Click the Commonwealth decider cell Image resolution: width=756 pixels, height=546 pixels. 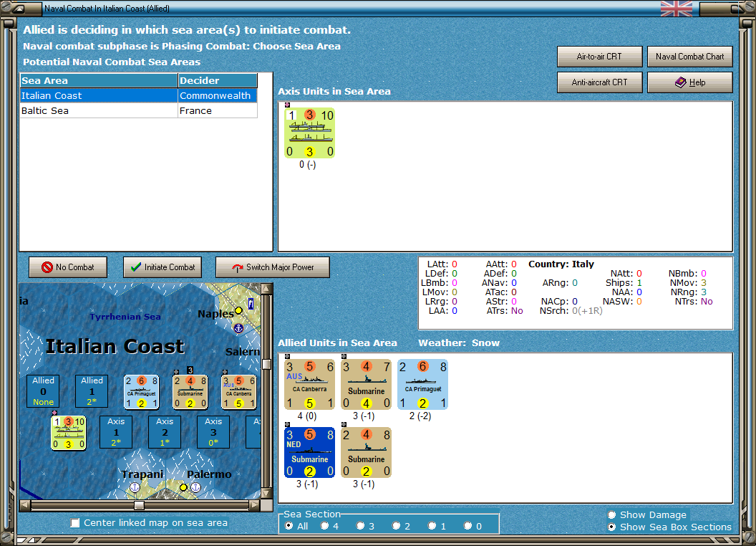(x=218, y=95)
